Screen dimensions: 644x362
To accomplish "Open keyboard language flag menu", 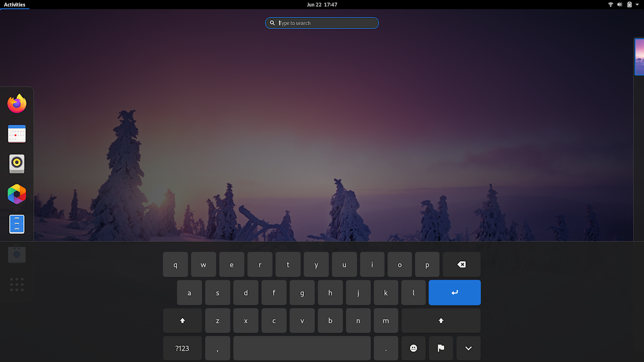I will tap(441, 348).
